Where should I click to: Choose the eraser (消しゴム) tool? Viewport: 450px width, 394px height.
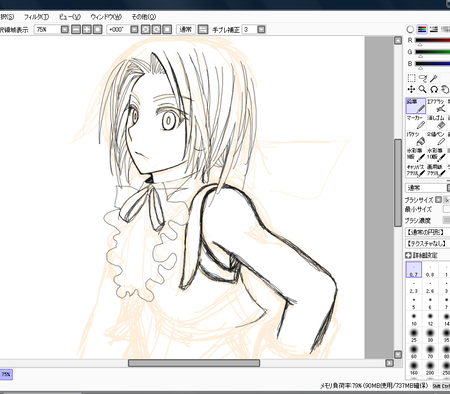tap(436, 122)
